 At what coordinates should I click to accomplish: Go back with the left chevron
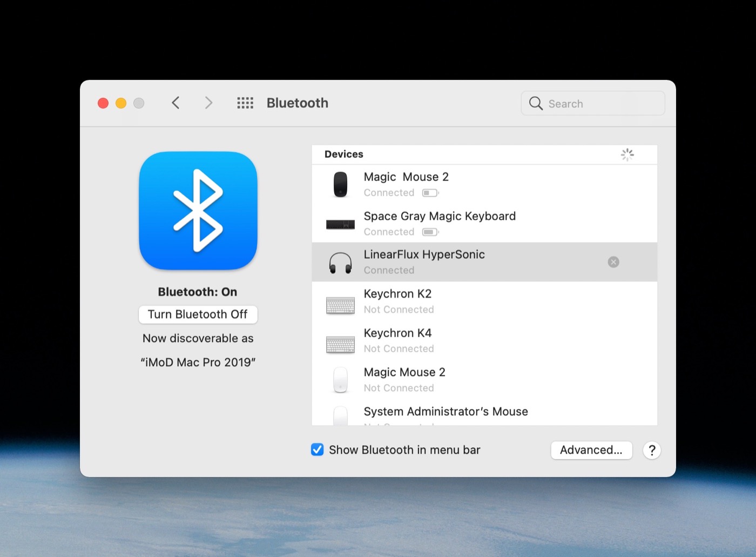[x=175, y=103]
